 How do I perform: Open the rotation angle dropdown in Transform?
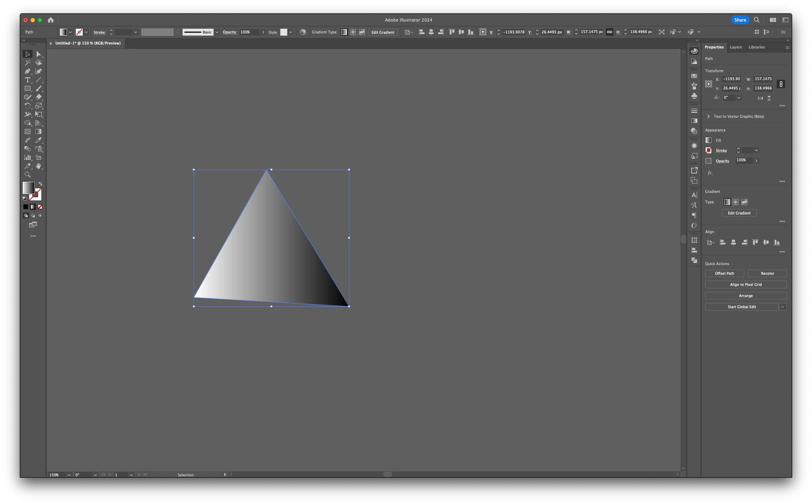739,98
